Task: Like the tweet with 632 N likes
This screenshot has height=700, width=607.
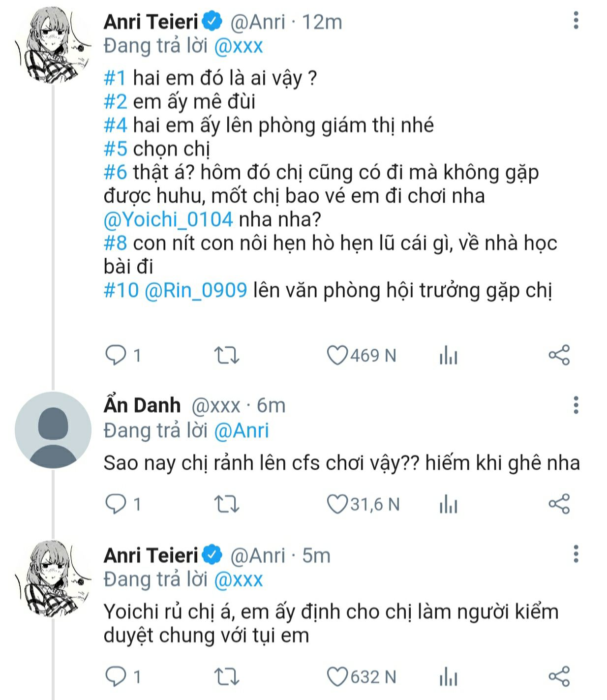Action: [x=337, y=677]
